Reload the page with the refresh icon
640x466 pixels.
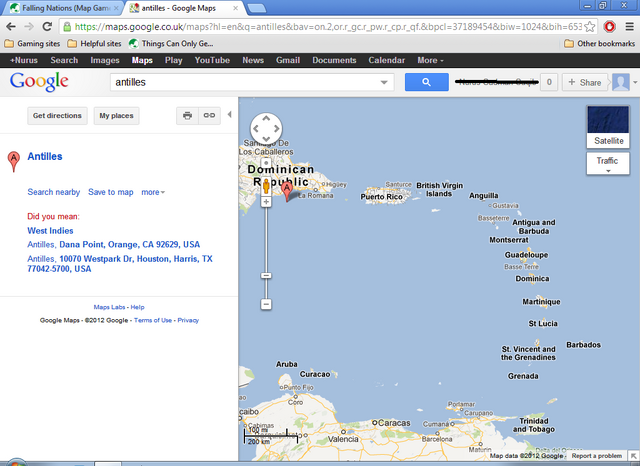pyautogui.click(x=47, y=27)
